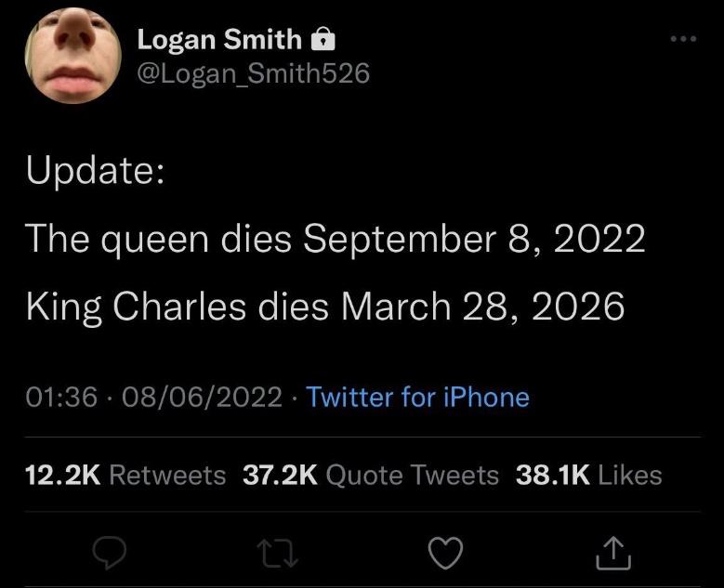724x588 pixels.
Task: Click the word "Likes" in the stats row
Action: [x=630, y=476]
